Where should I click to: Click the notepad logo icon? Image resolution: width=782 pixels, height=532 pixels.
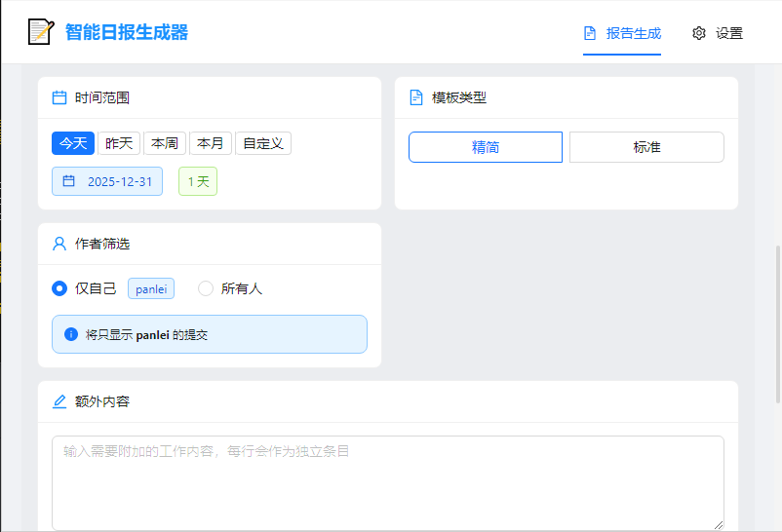40,32
